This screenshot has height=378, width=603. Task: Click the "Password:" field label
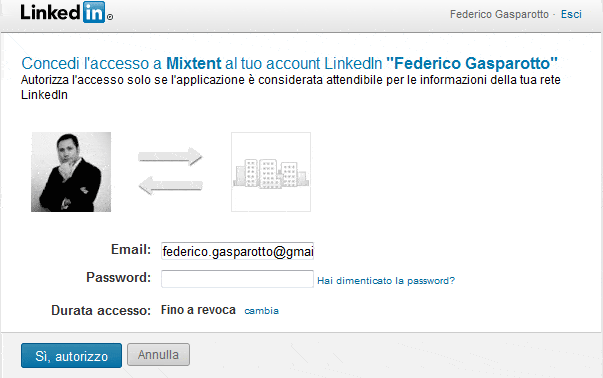pyautogui.click(x=118, y=277)
